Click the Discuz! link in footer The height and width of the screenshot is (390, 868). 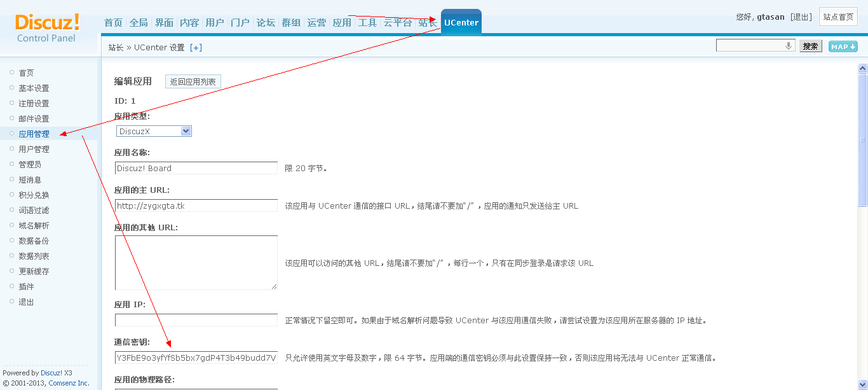tap(51, 373)
